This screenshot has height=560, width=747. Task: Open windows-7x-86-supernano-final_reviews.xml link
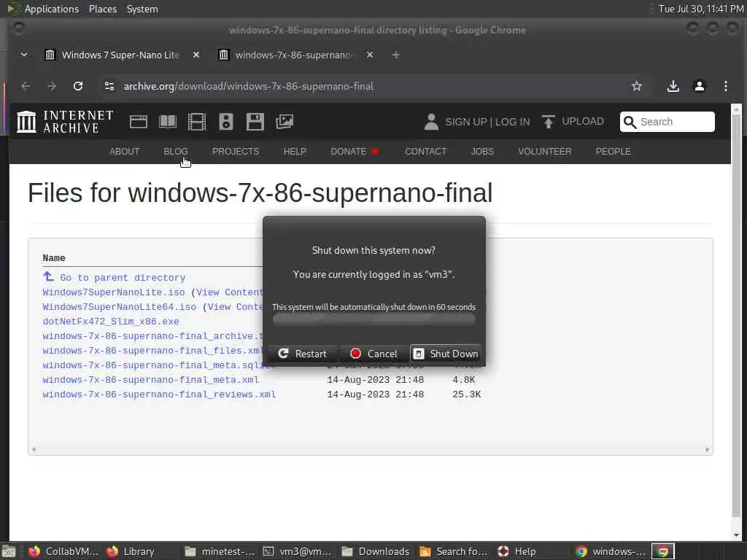[159, 394]
